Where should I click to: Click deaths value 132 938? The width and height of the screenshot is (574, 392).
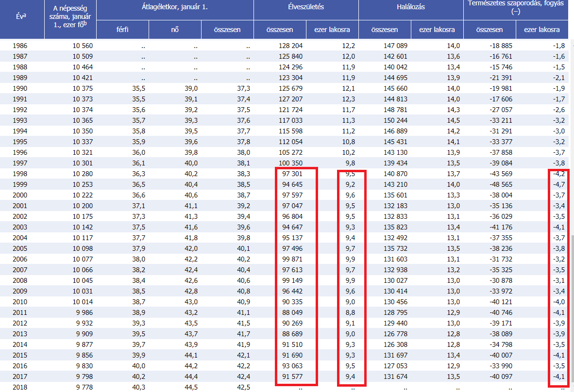tap(395, 270)
